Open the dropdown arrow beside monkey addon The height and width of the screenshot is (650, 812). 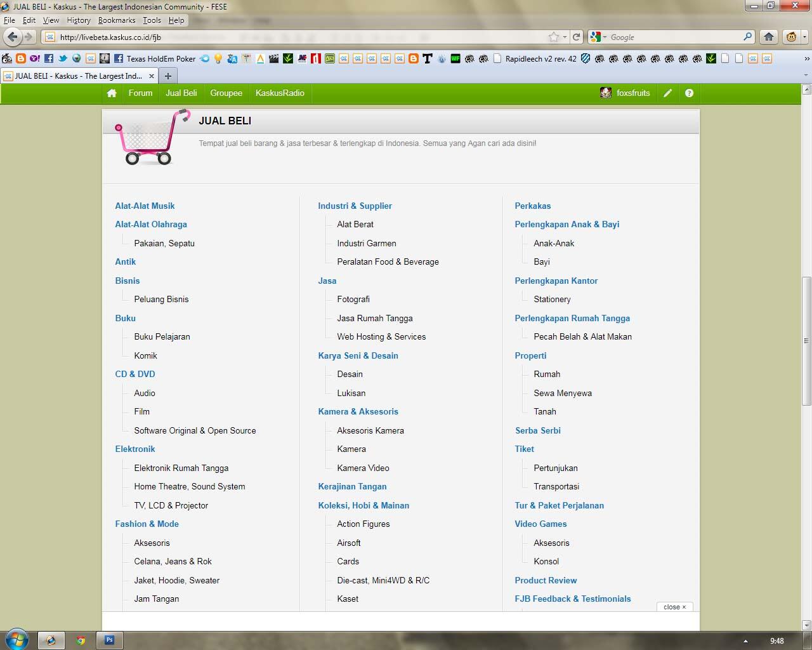tap(804, 37)
